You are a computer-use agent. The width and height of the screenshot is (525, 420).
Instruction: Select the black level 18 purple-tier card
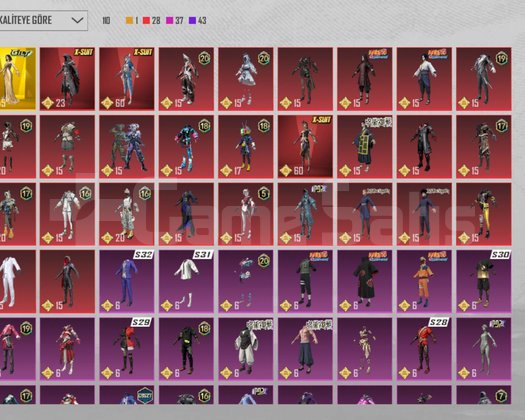[186, 349]
